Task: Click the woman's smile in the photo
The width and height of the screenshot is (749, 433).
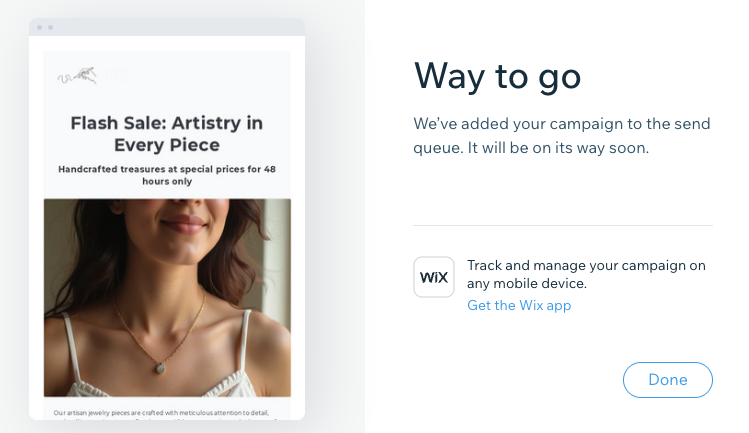Action: (183, 224)
